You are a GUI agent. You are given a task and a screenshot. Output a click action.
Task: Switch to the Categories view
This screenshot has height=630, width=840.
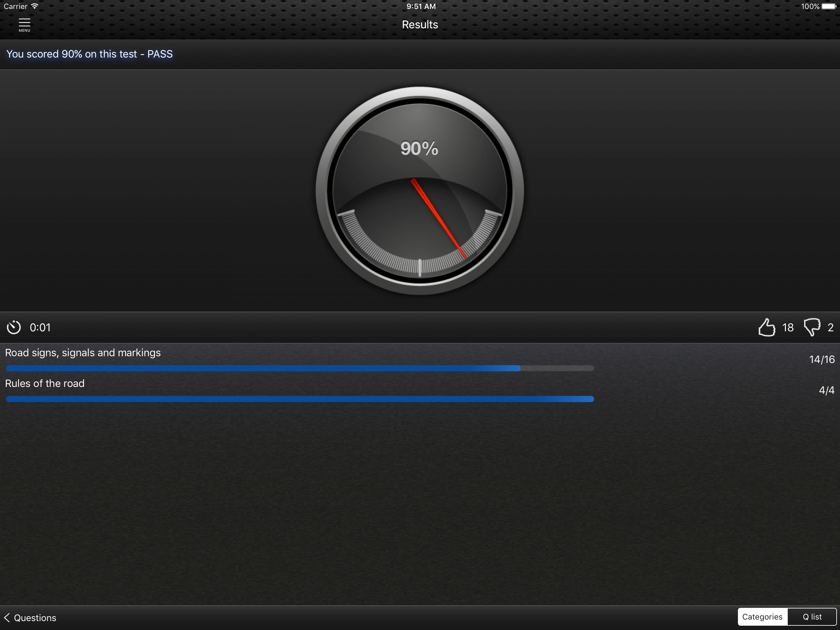[762, 617]
